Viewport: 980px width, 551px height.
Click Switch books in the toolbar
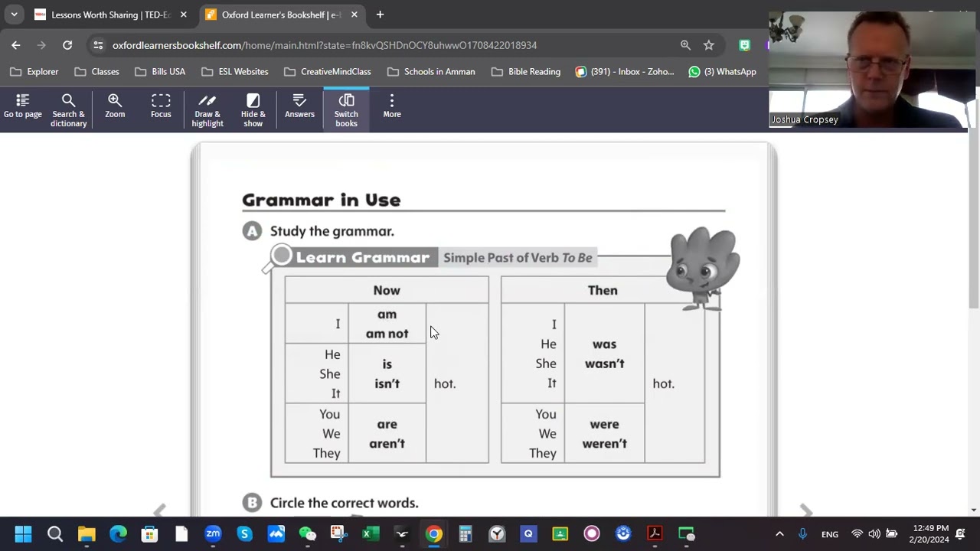pos(346,110)
